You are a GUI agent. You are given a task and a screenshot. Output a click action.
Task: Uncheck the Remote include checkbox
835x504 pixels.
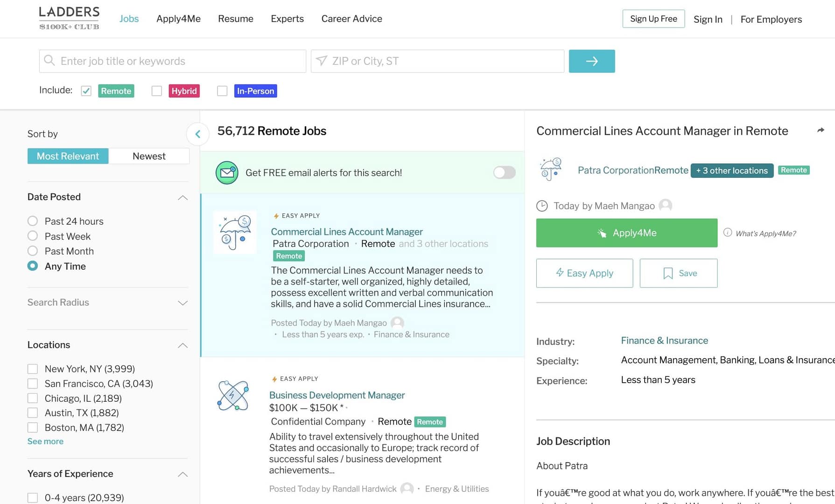(x=86, y=91)
